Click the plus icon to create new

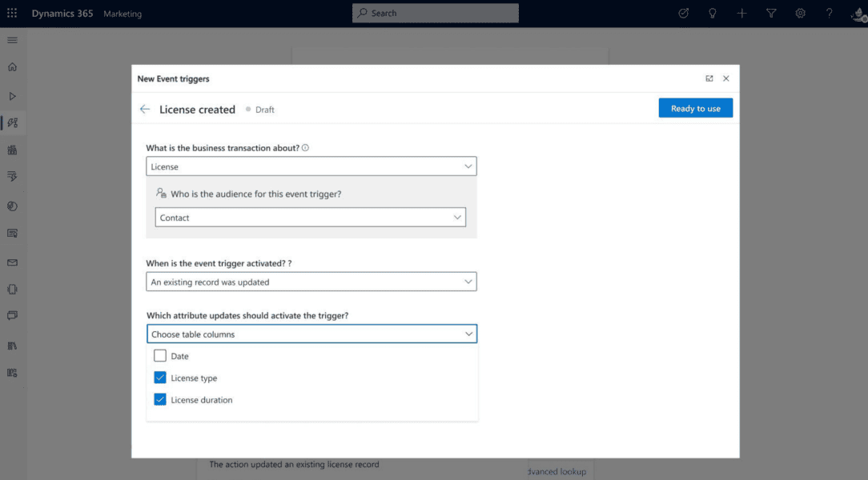[741, 13]
